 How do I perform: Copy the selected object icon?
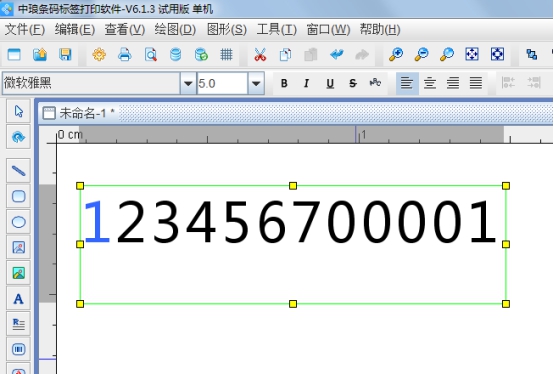click(285, 55)
